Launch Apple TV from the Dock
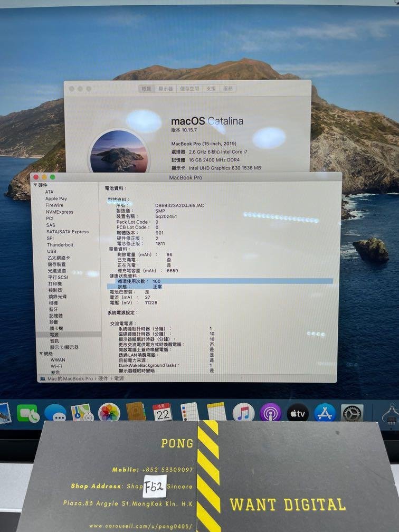This screenshot has height=532, width=399. pyautogui.click(x=298, y=413)
